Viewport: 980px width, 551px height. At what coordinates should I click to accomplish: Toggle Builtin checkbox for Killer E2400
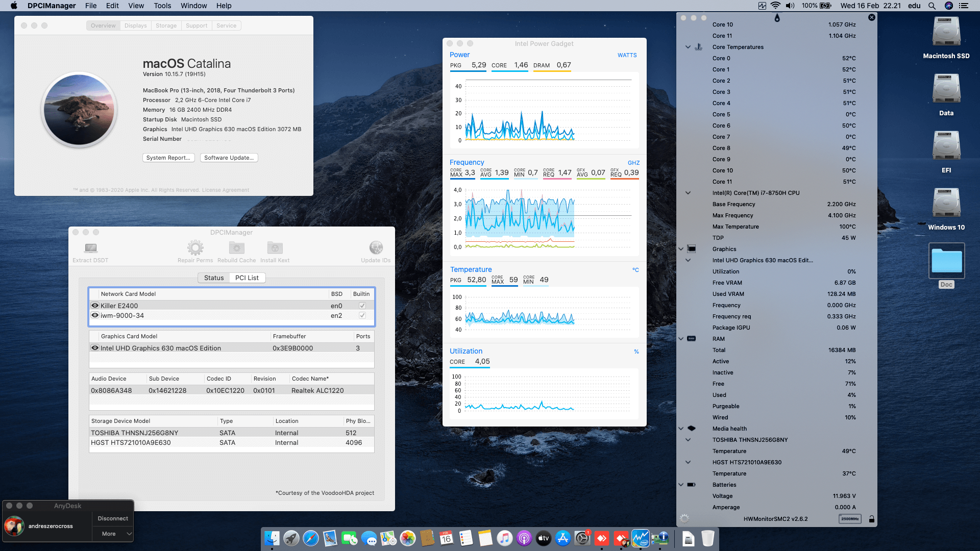[x=362, y=306]
